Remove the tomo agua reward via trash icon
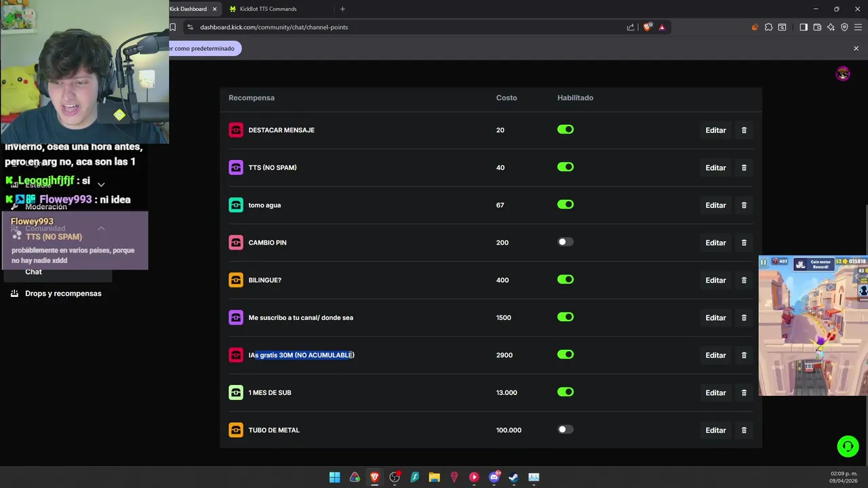 click(744, 205)
